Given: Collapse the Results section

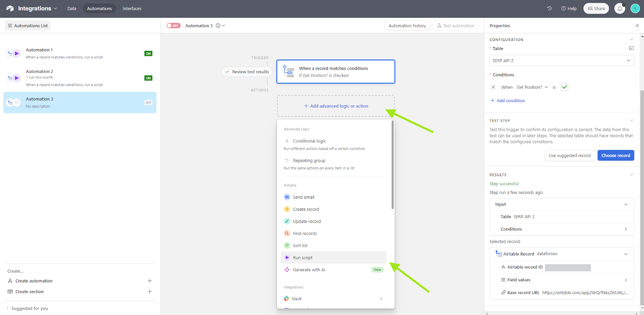Looking at the screenshot, I should (632, 175).
